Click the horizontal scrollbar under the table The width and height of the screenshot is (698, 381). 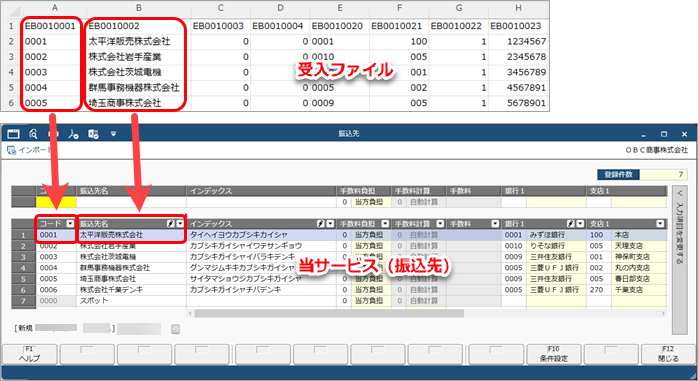(329, 314)
